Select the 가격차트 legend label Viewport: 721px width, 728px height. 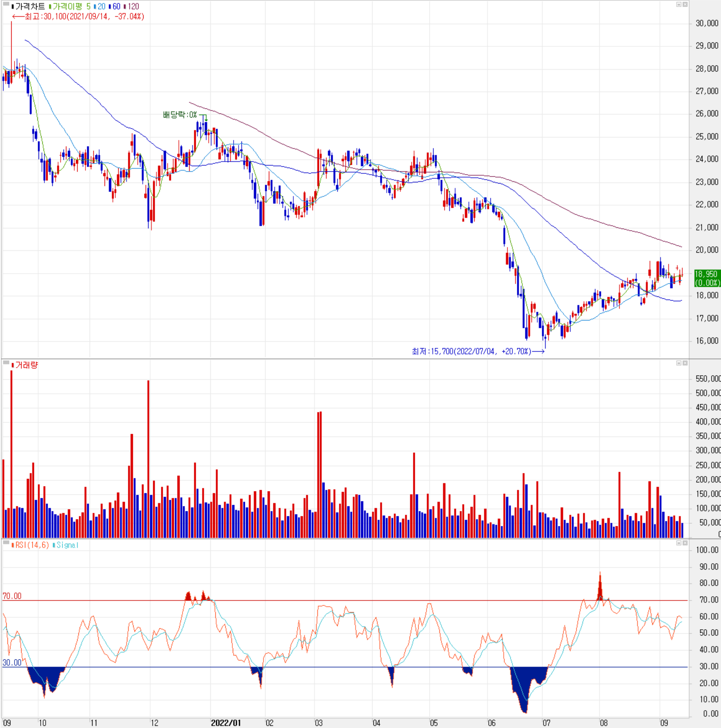click(x=28, y=7)
